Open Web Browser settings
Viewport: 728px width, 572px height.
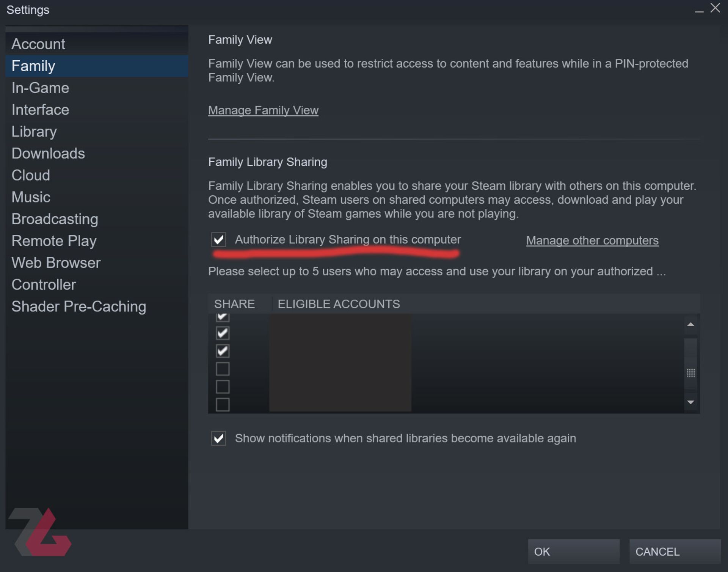[x=97, y=263]
